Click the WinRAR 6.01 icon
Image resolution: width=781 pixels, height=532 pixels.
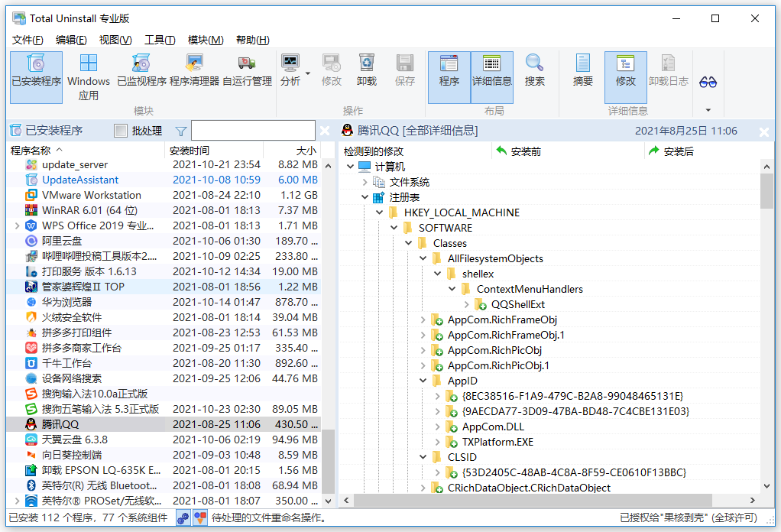coord(31,210)
